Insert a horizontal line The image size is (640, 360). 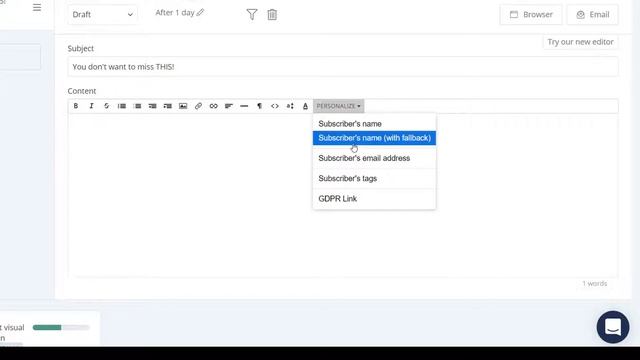click(244, 106)
